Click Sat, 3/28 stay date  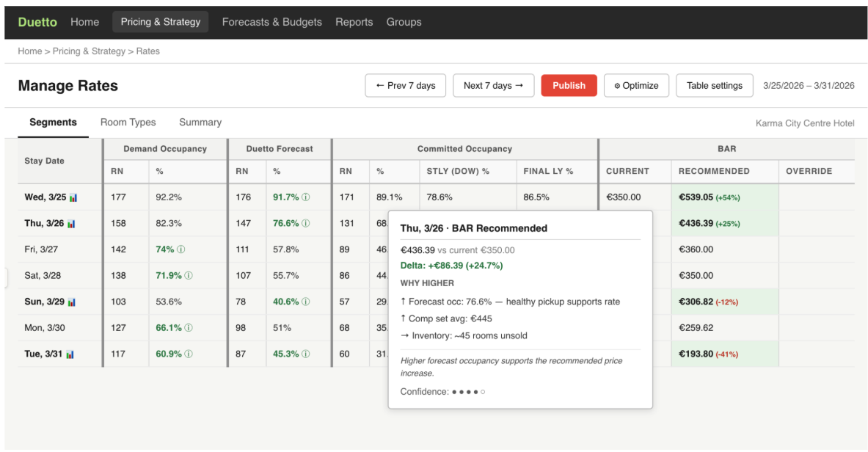[x=43, y=275]
